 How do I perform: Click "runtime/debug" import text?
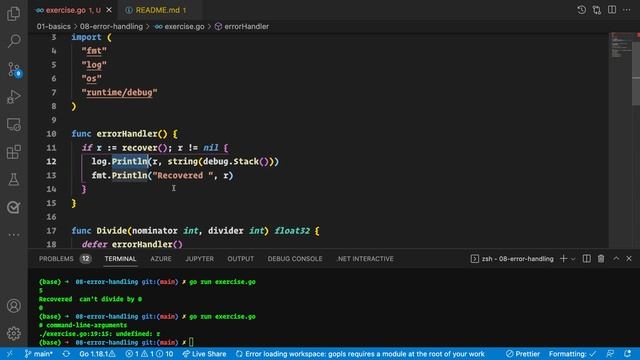point(119,93)
